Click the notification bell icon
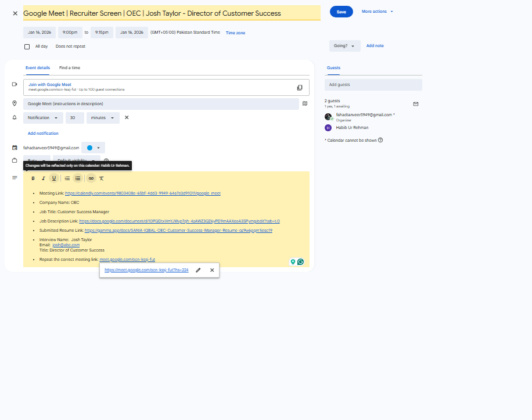This screenshot has height=420, width=532. [15, 117]
